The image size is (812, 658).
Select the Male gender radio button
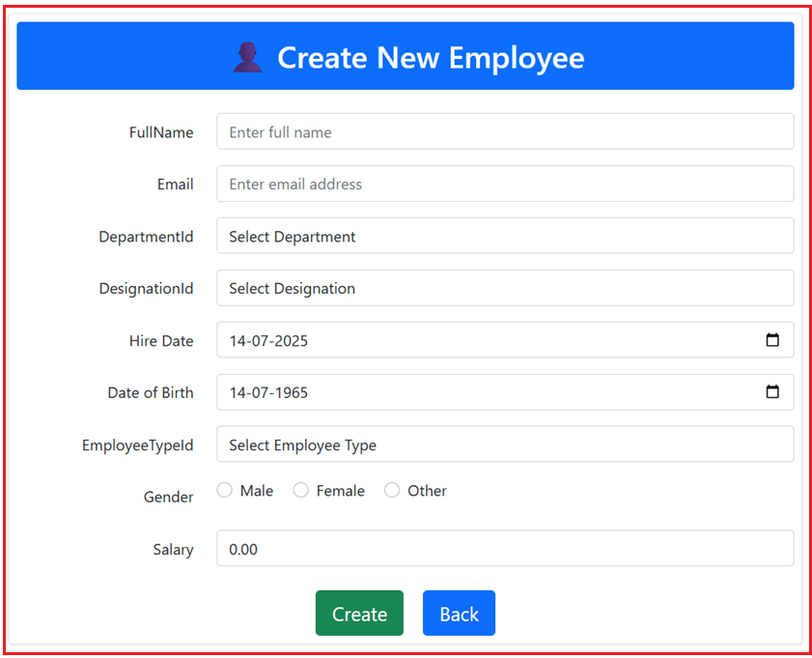point(224,490)
